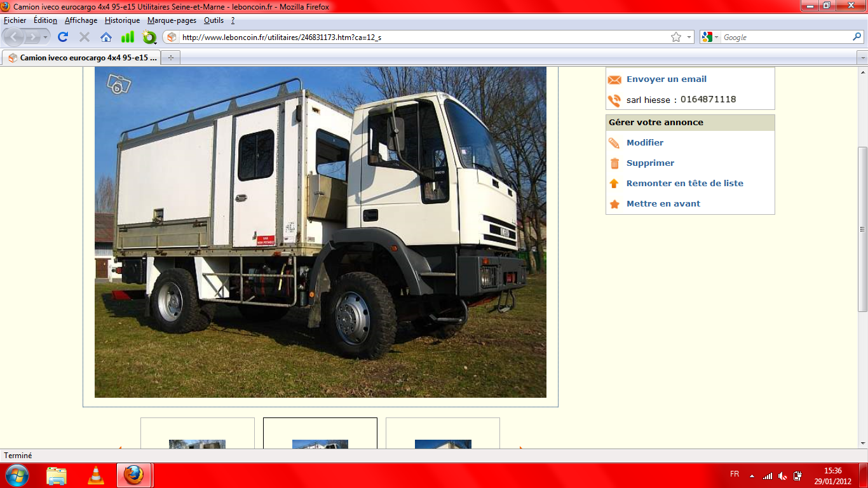Click the Envoyer un email link
The height and width of the screenshot is (488, 868).
(666, 79)
